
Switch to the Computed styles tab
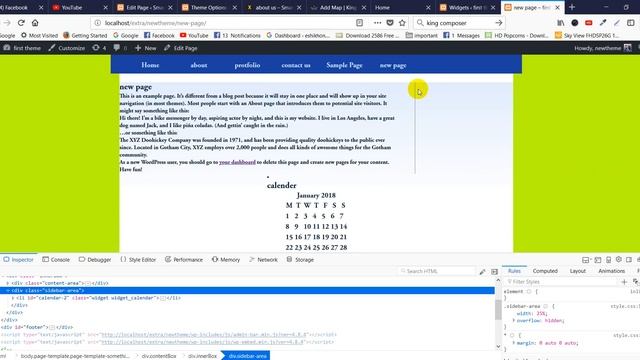(545, 271)
